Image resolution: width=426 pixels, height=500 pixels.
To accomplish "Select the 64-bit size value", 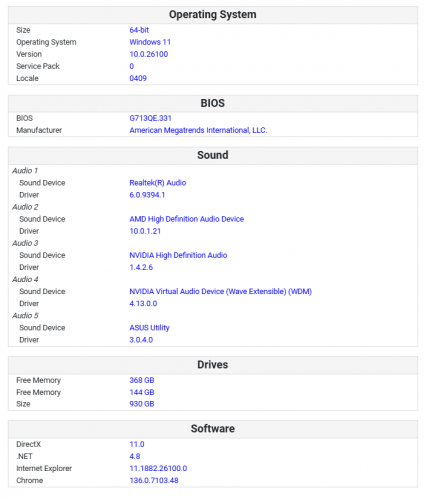I will coord(139,30).
